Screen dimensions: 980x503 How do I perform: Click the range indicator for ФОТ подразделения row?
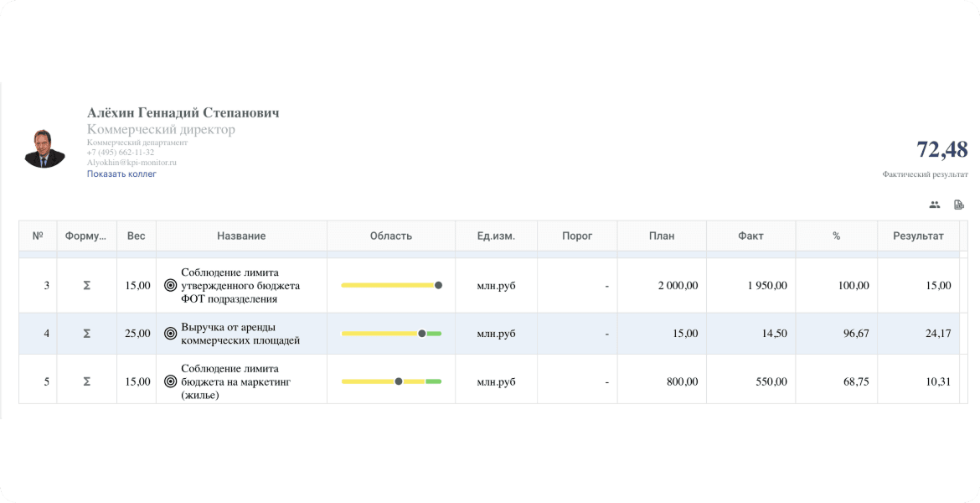pyautogui.click(x=391, y=285)
